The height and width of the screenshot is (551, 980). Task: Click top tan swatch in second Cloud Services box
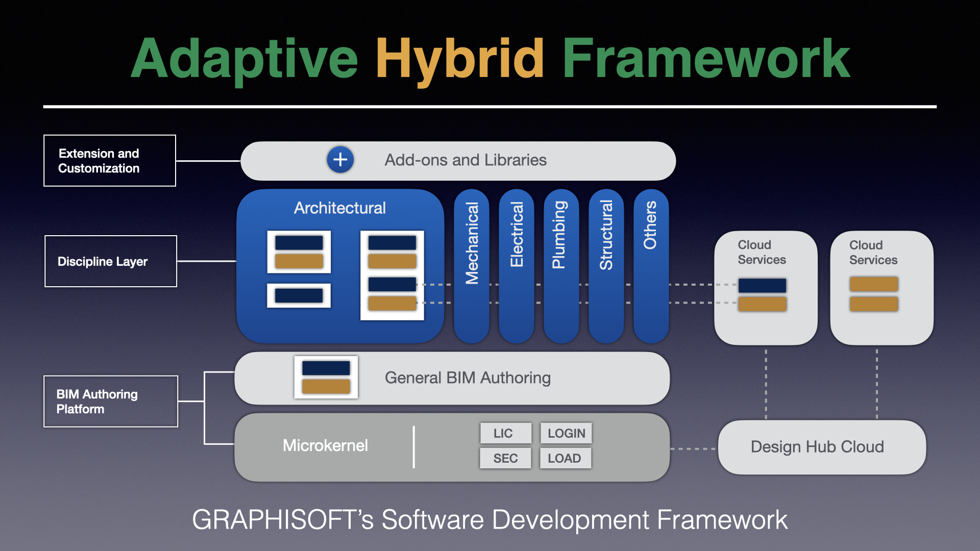pos(873,284)
